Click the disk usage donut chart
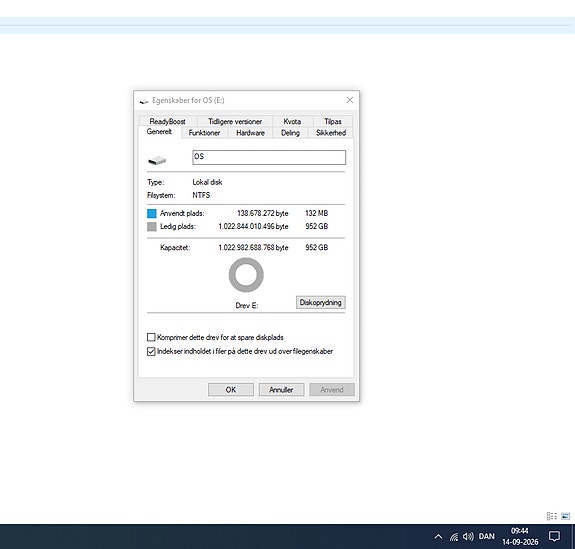The height and width of the screenshot is (549, 575). 246,275
